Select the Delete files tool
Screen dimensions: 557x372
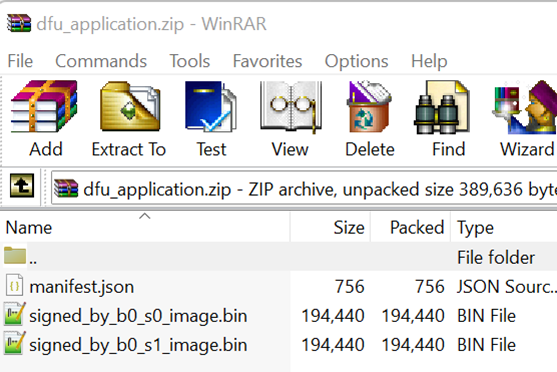click(x=370, y=118)
